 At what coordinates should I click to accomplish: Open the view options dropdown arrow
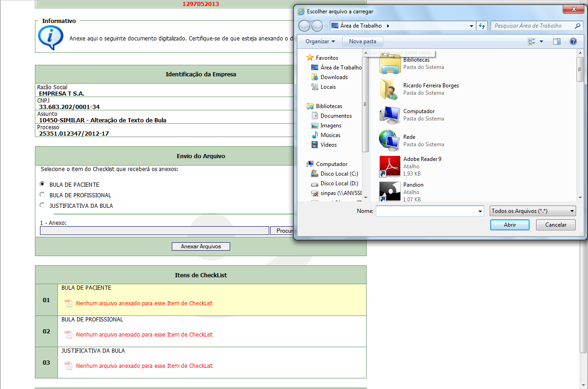pos(541,41)
